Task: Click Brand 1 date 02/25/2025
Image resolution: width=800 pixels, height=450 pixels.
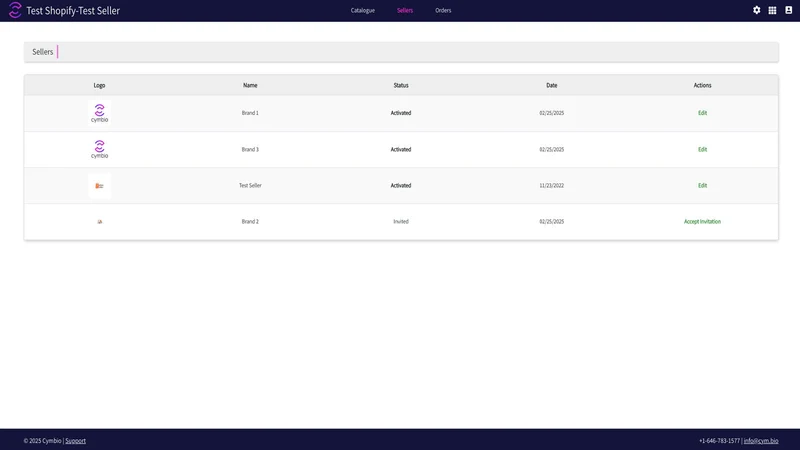Action: 552,113
